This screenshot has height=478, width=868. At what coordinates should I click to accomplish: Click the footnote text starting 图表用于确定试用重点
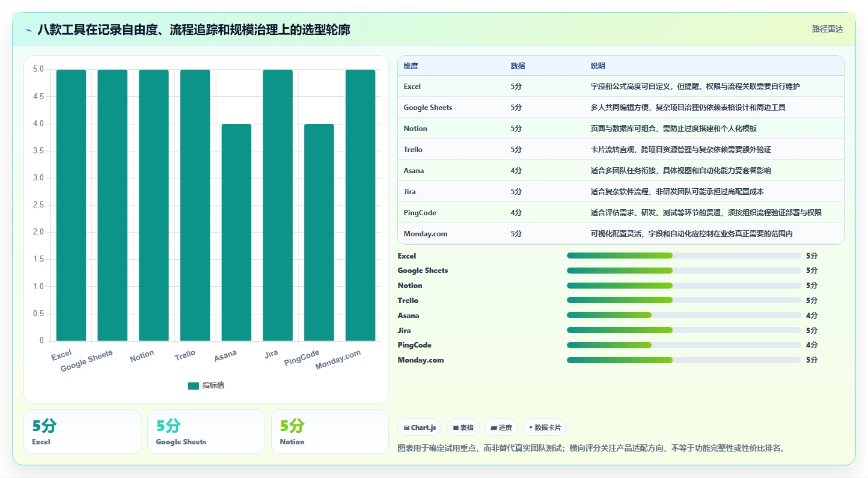coord(591,448)
